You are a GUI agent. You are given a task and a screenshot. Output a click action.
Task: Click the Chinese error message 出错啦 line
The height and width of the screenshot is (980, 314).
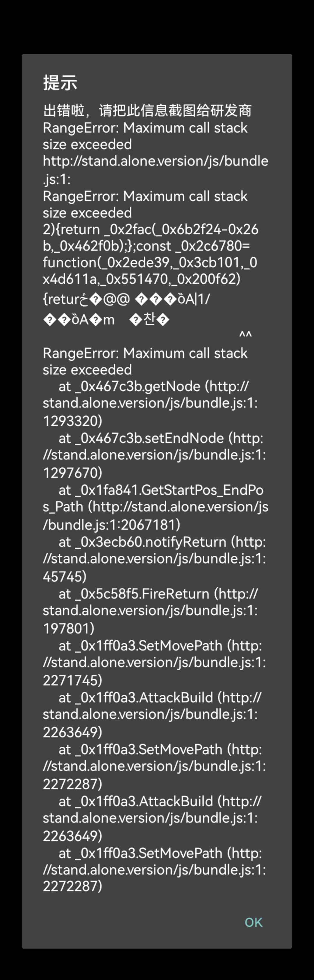point(147,111)
